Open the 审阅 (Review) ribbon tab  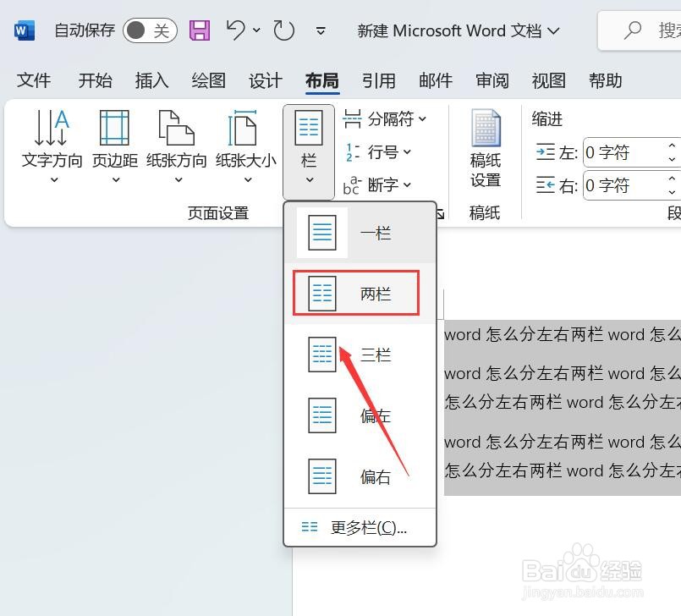[x=492, y=80]
